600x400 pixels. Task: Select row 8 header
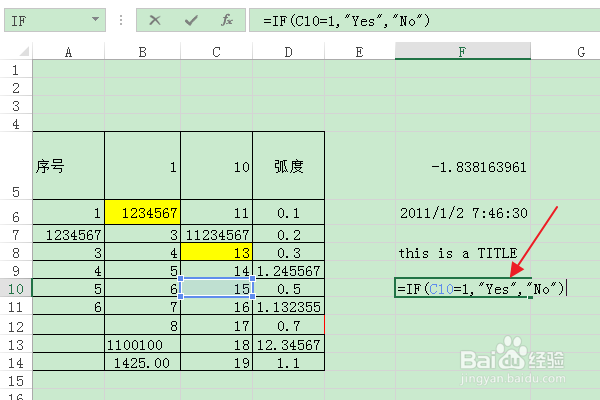point(16,252)
